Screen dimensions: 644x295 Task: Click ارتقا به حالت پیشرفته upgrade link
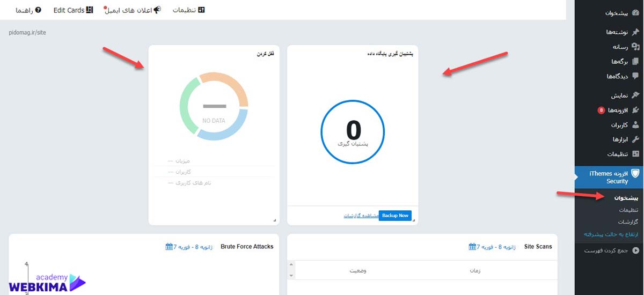[x=612, y=234]
